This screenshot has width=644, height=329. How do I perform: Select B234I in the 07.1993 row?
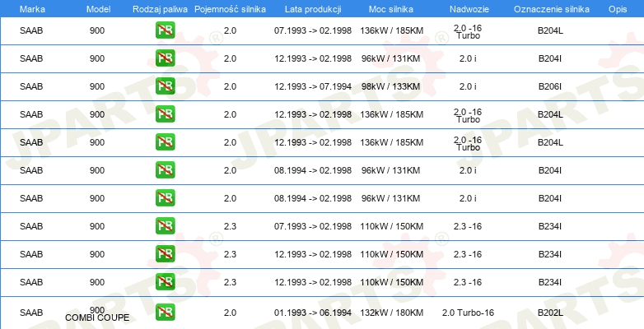pos(550,226)
